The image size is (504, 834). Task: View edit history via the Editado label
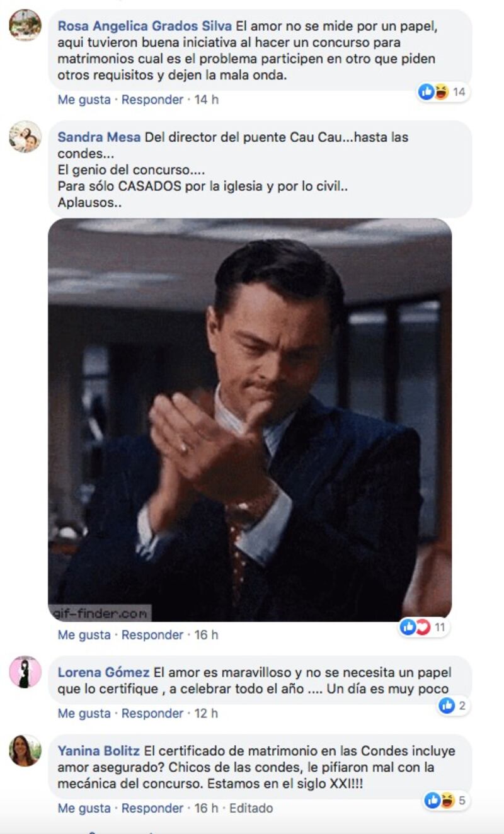[x=251, y=808]
